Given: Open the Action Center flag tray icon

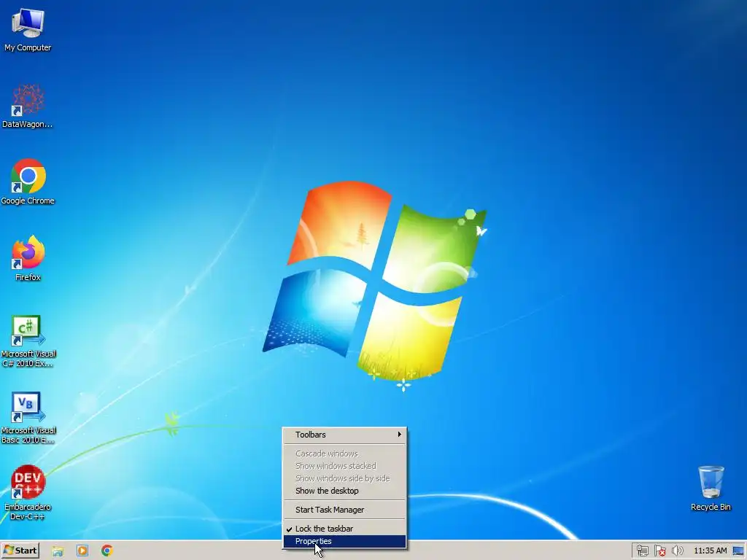Looking at the screenshot, I should [659, 551].
